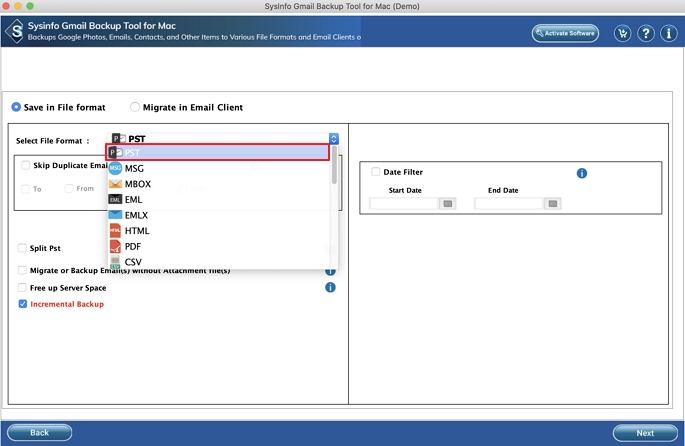This screenshot has height=446, width=685.
Task: Choose MBOX from the format list
Action: coord(138,184)
